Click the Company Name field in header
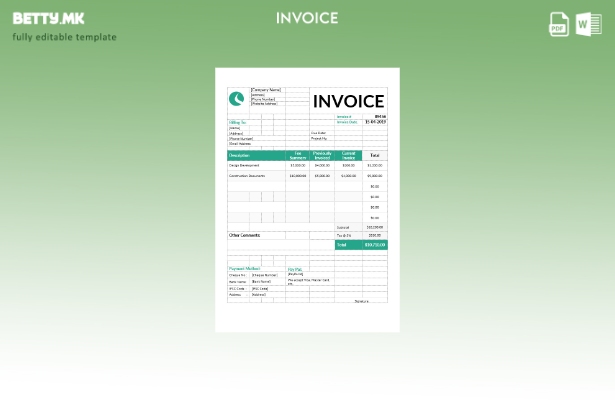 coord(266,90)
